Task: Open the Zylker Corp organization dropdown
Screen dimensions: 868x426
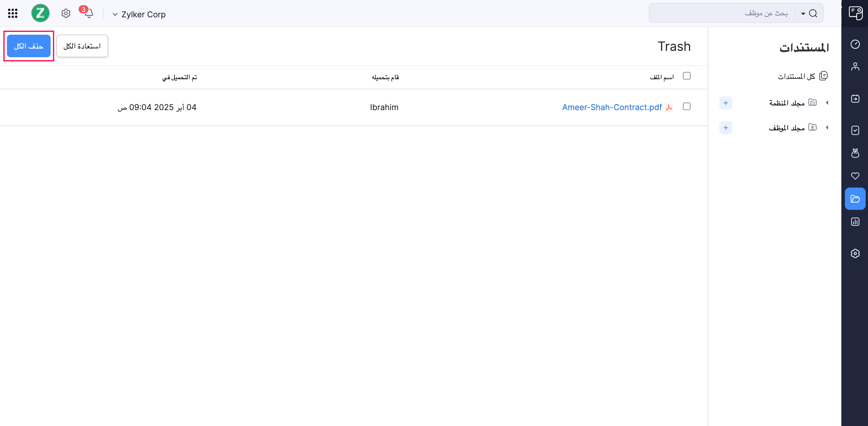Action: click(x=139, y=14)
